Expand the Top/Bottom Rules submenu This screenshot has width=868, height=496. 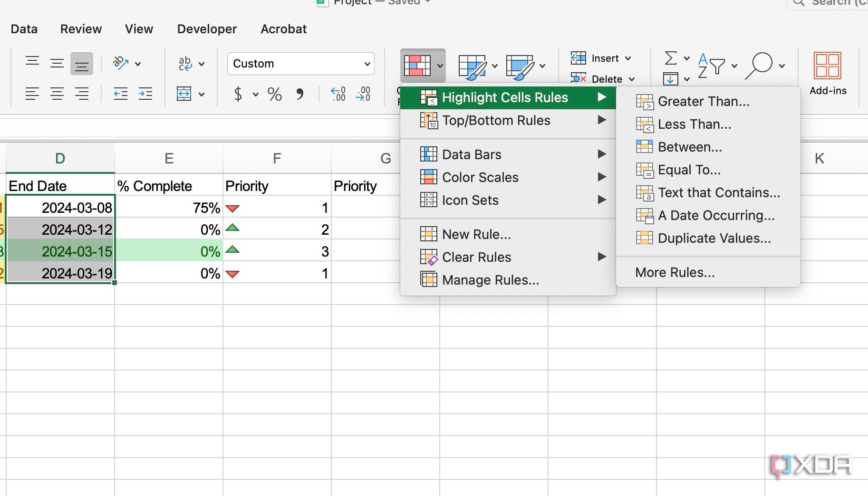[x=497, y=120]
